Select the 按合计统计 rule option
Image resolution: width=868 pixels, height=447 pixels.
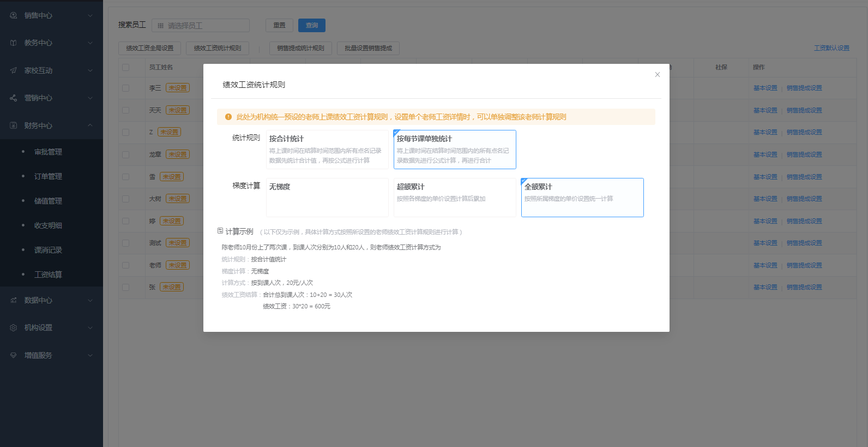[x=327, y=150]
